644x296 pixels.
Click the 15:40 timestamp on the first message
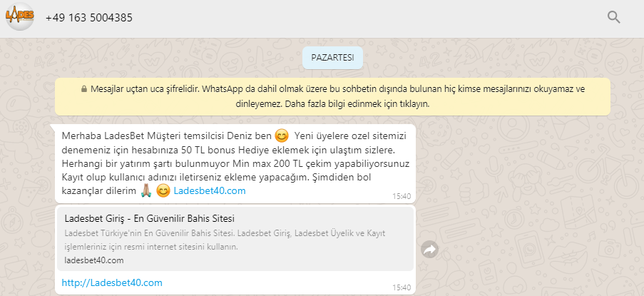coord(402,196)
